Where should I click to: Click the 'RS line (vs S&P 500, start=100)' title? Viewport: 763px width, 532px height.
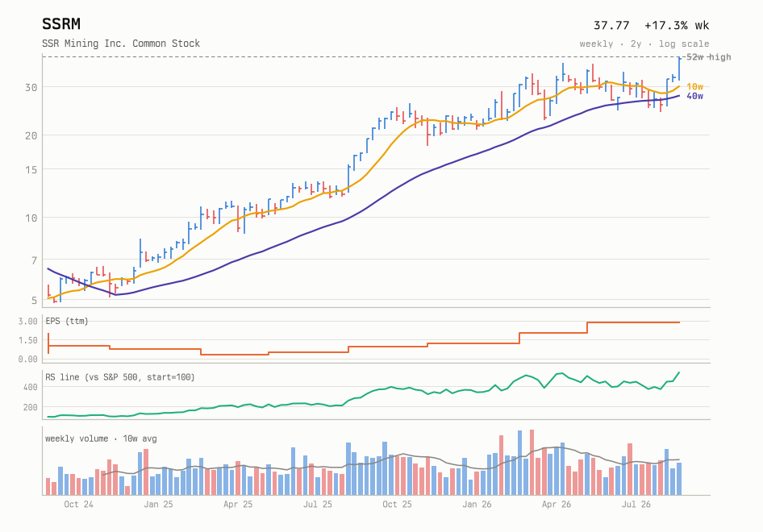pos(119,377)
